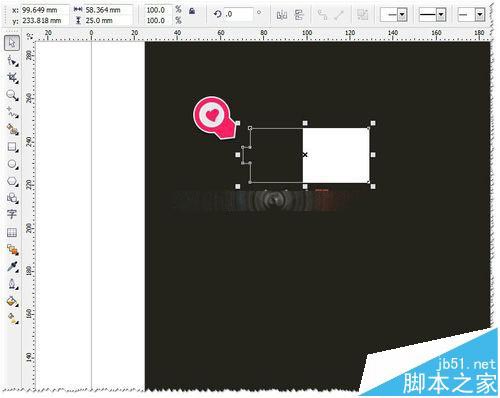Click the vertical scale percentage field
Viewport: 500px width, 398px height.
point(158,20)
